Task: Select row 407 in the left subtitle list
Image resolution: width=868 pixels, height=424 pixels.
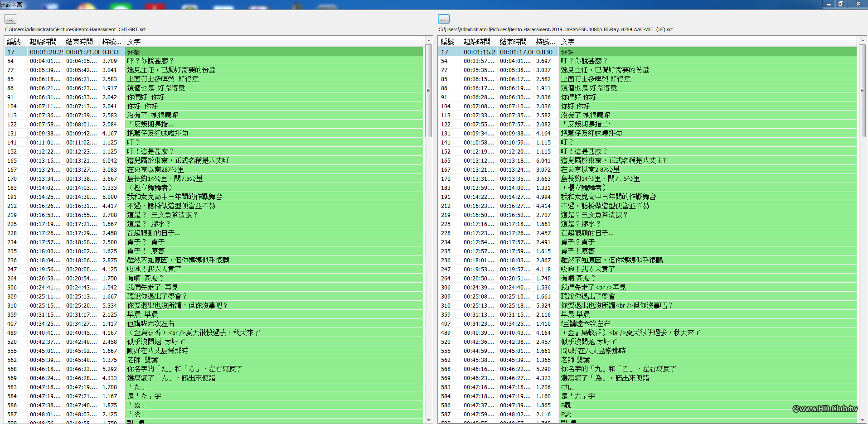Action: pos(214,324)
